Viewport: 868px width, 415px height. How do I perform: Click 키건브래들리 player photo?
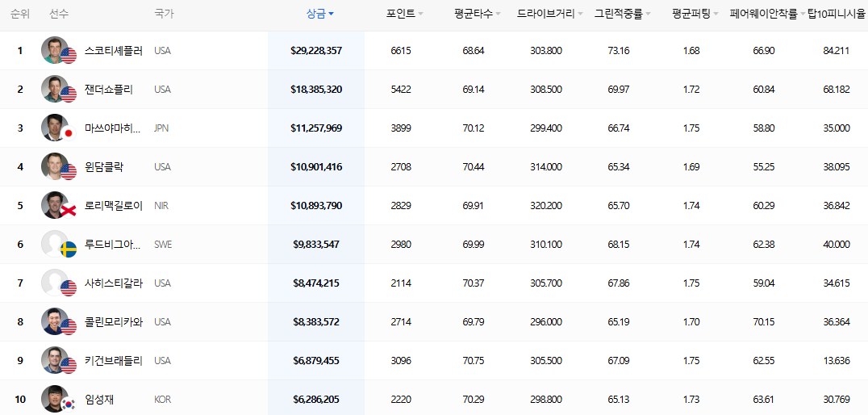point(55,361)
